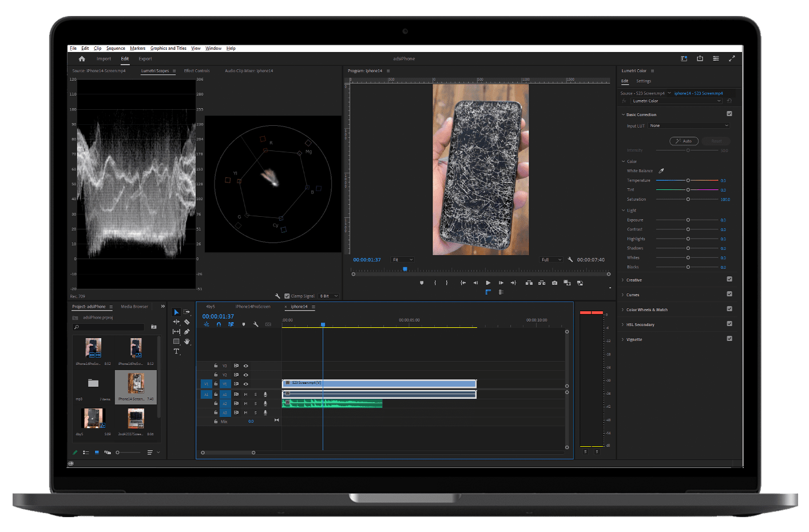The height and width of the screenshot is (532, 809).
Task: Mark In point in Program monitor
Action: (x=435, y=283)
